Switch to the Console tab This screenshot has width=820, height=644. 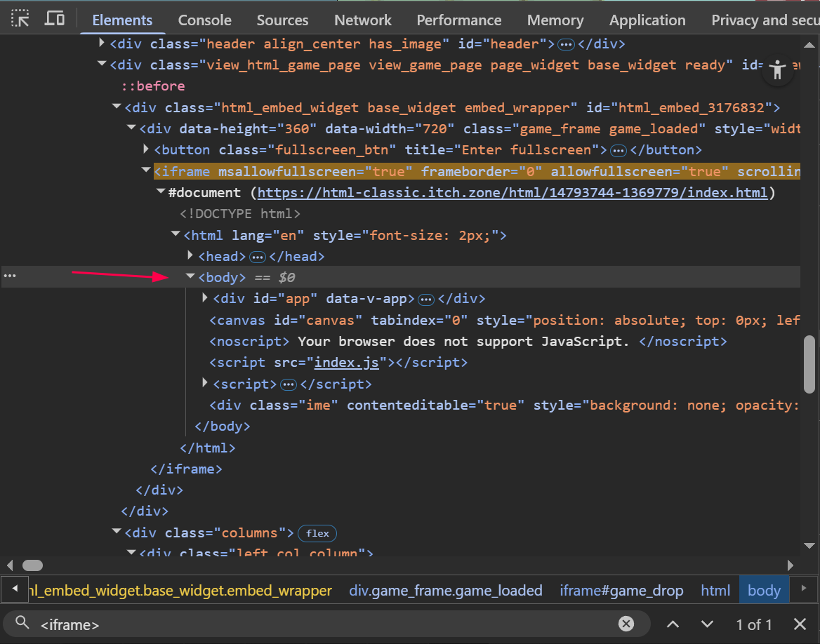(x=204, y=20)
